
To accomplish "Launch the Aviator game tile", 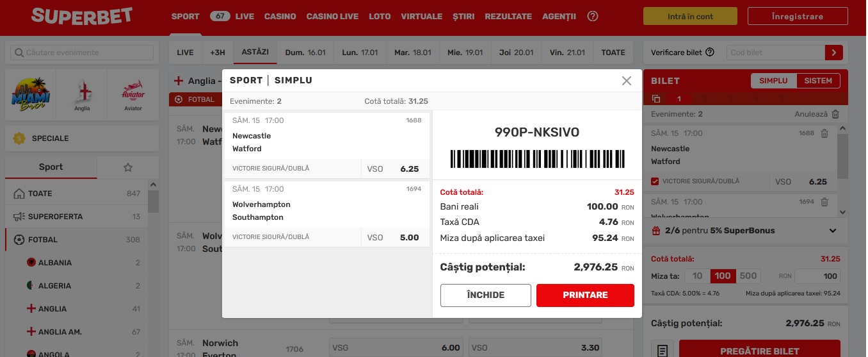I will pos(133,95).
